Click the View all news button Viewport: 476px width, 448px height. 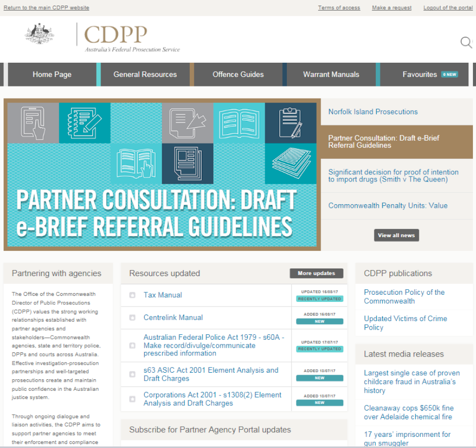(x=397, y=235)
